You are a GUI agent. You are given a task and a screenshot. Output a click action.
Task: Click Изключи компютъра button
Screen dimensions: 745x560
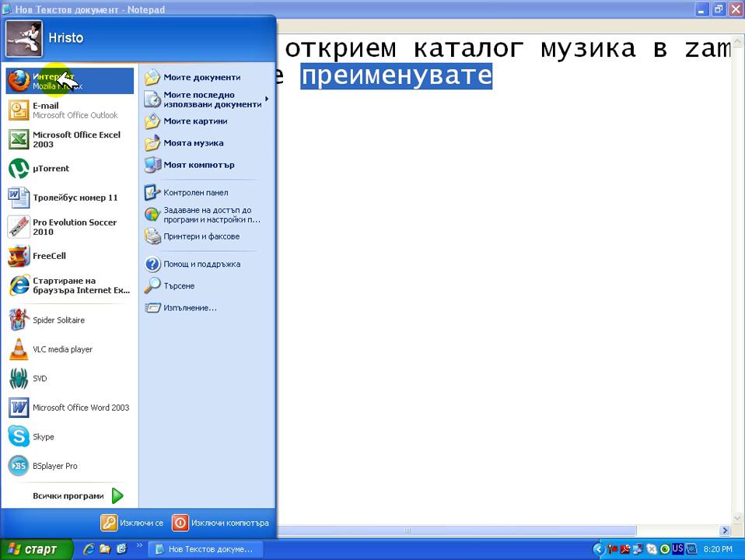tap(221, 523)
